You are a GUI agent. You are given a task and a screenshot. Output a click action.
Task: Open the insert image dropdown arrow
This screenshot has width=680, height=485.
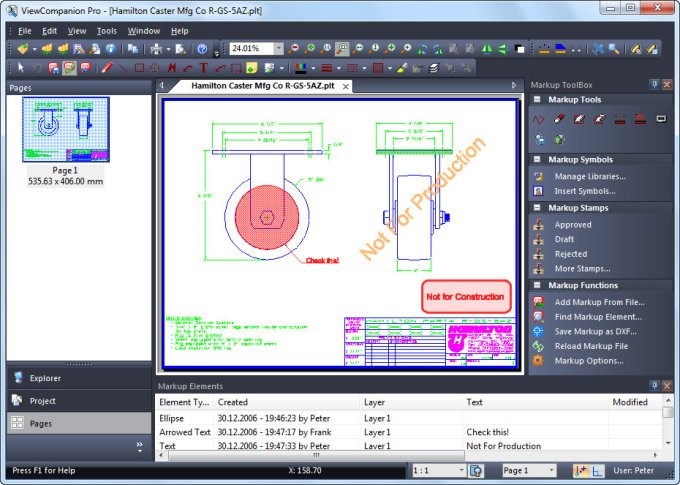pos(282,68)
